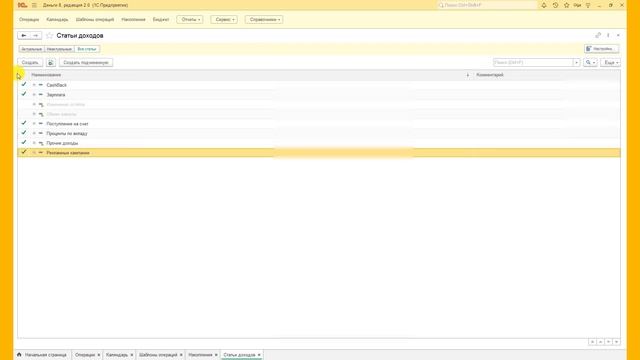Image resolution: width=640 pixels, height=360 pixels.
Task: Close the Статьи доходов form
Action: point(618,36)
